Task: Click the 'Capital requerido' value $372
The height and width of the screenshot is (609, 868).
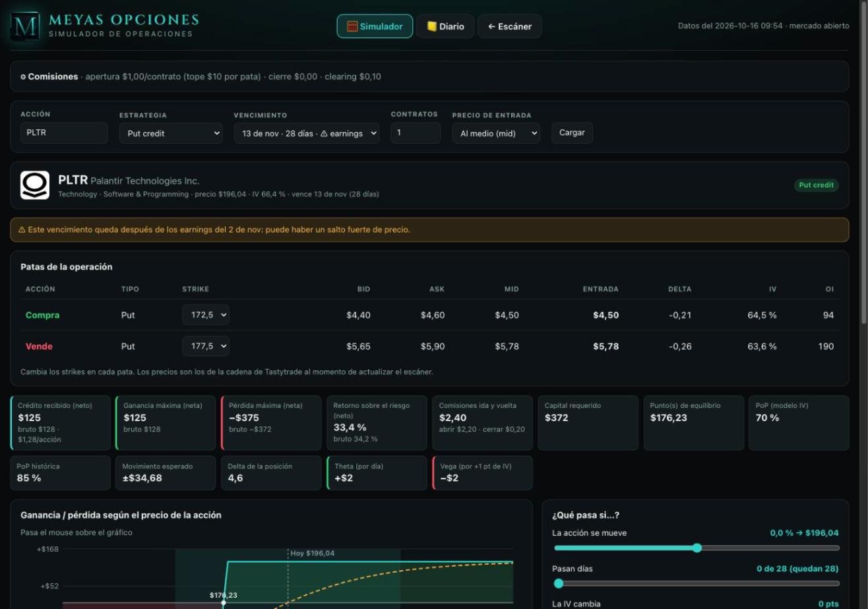Action: click(x=557, y=418)
